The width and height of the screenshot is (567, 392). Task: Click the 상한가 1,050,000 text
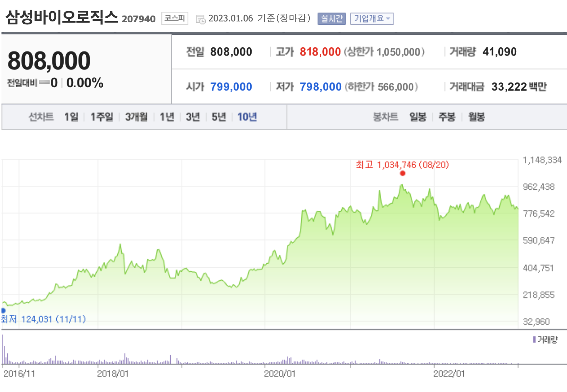385,52
